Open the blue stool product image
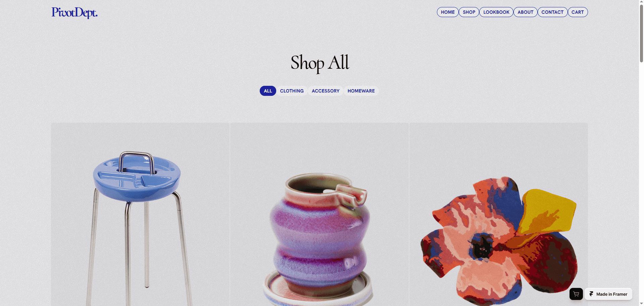This screenshot has width=644, height=306. tap(140, 215)
